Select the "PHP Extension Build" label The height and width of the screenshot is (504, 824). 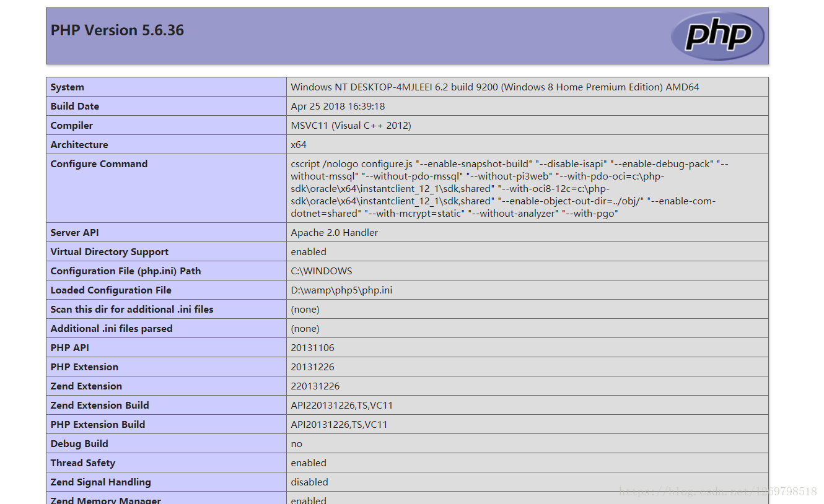coord(98,425)
